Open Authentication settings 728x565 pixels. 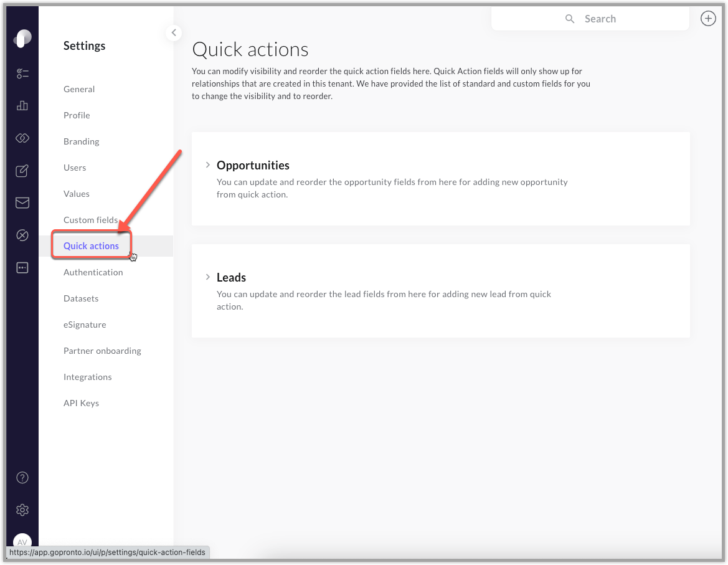coord(93,272)
